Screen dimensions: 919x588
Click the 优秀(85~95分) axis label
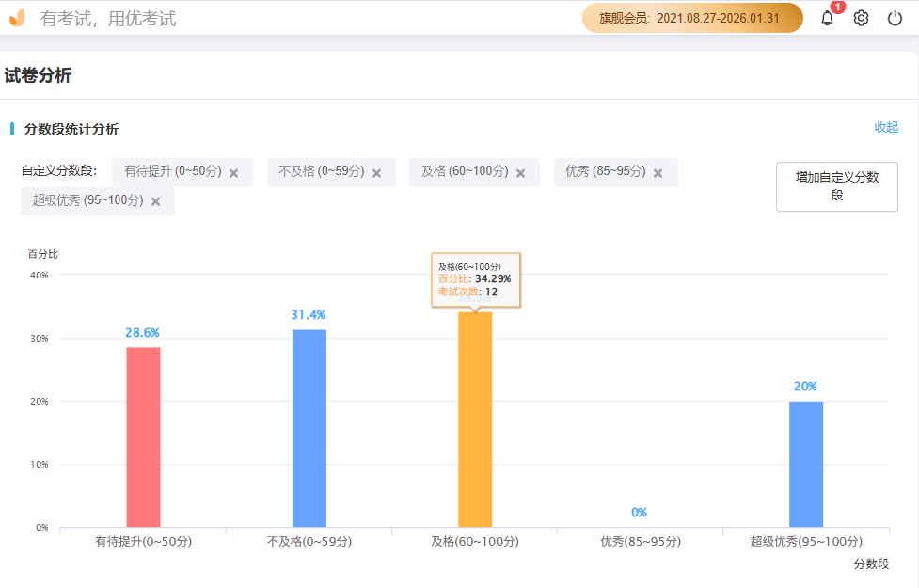tap(641, 542)
